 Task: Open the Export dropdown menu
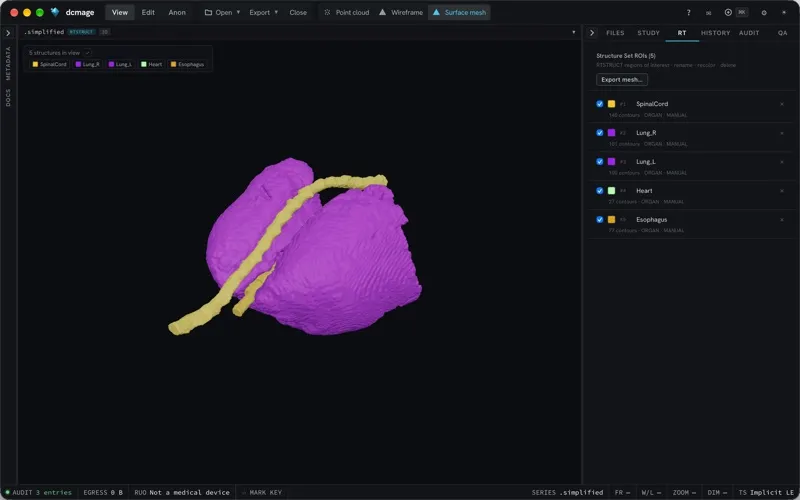pyautogui.click(x=263, y=12)
